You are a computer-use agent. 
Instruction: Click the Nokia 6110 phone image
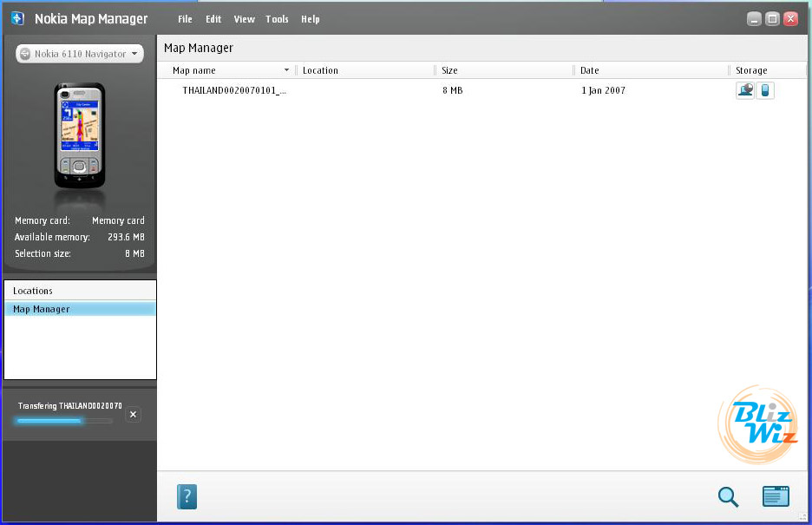pyautogui.click(x=80, y=135)
